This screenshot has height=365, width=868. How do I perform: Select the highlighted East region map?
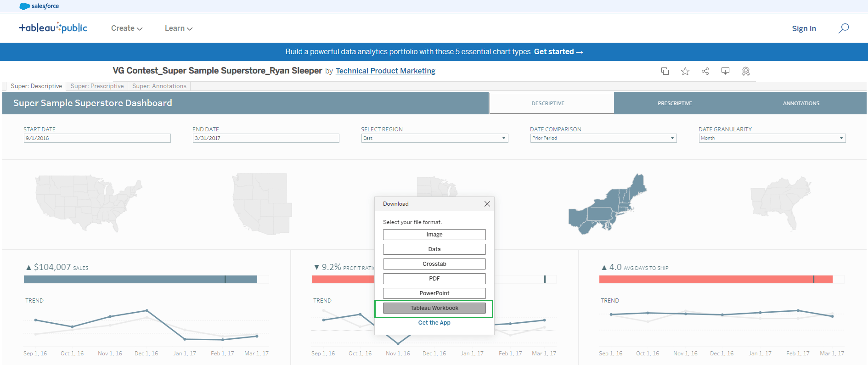click(x=608, y=204)
